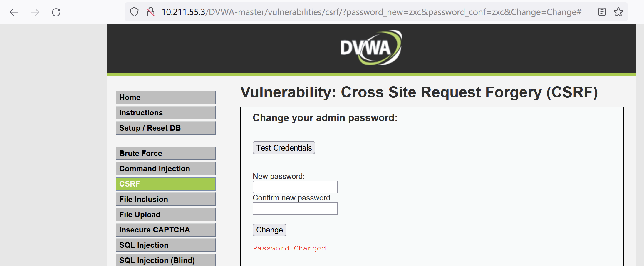The width and height of the screenshot is (644, 266).
Task: Select the Command Injection module
Action: pyautogui.click(x=165, y=168)
